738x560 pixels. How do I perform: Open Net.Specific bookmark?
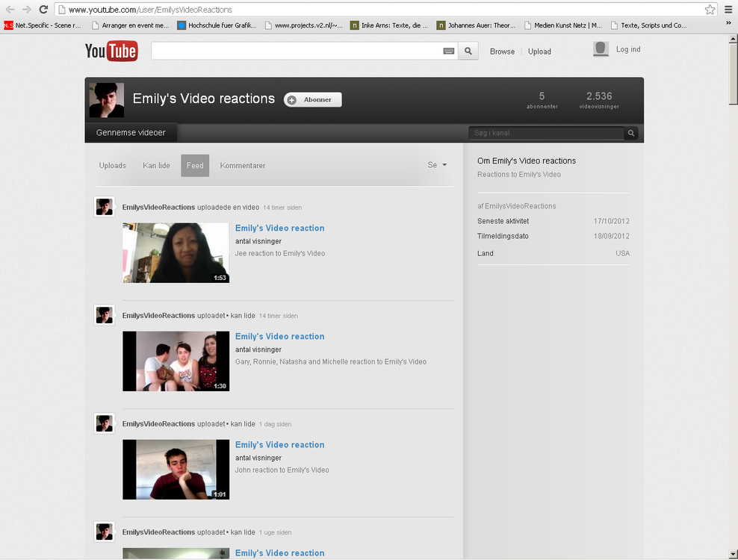coord(43,25)
